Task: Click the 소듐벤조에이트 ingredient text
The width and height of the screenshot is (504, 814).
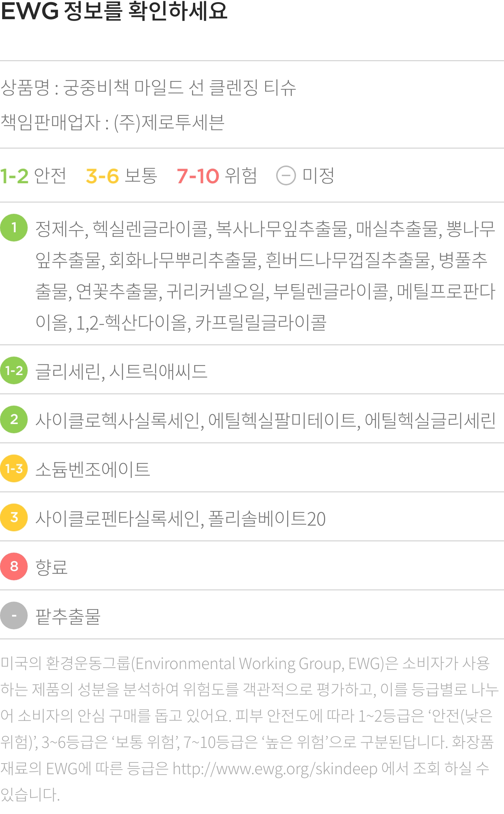Action: (x=93, y=469)
